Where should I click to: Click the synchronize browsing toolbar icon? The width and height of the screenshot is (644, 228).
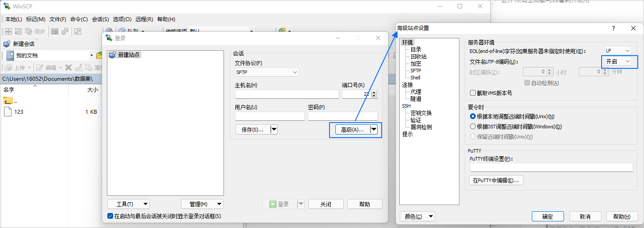(x=19, y=31)
